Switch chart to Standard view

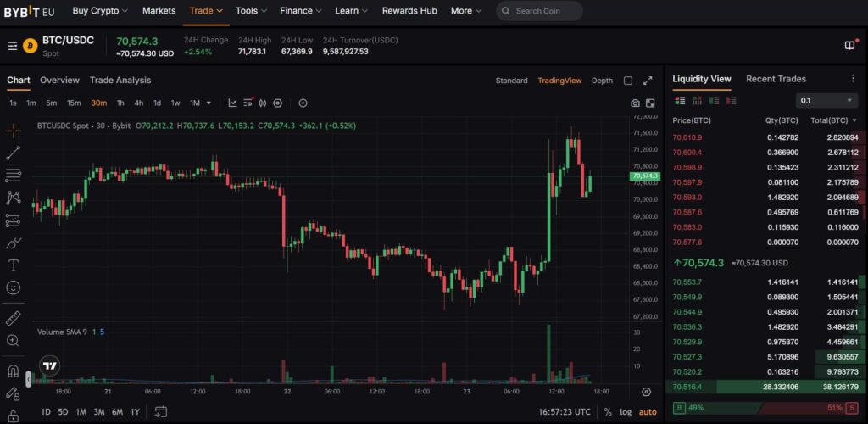(511, 81)
